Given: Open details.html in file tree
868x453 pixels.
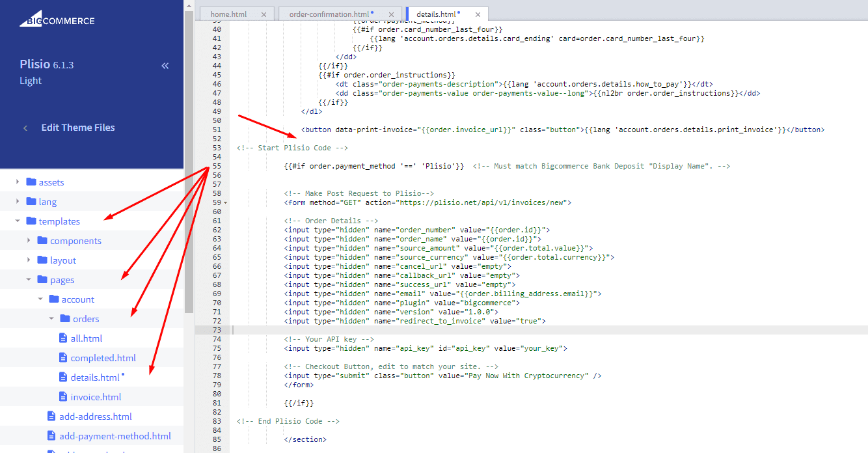Looking at the screenshot, I should click(x=95, y=377).
